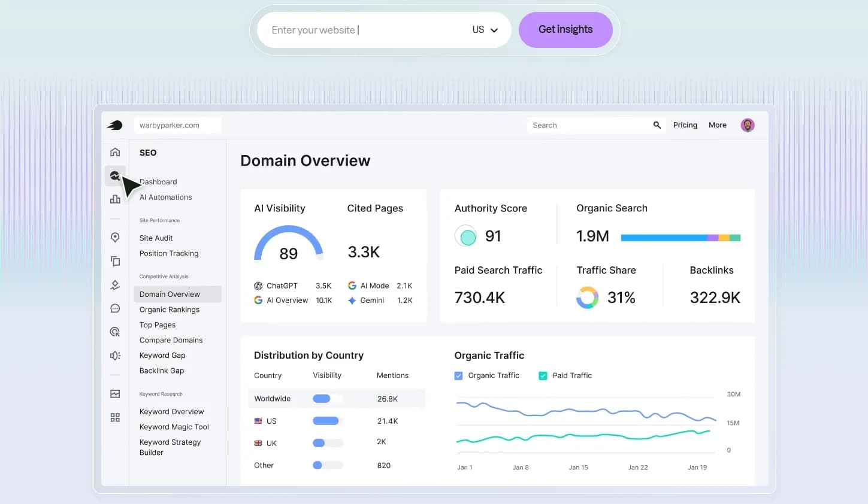Click the ChatGPT logo icon
868x504 pixels.
point(258,286)
